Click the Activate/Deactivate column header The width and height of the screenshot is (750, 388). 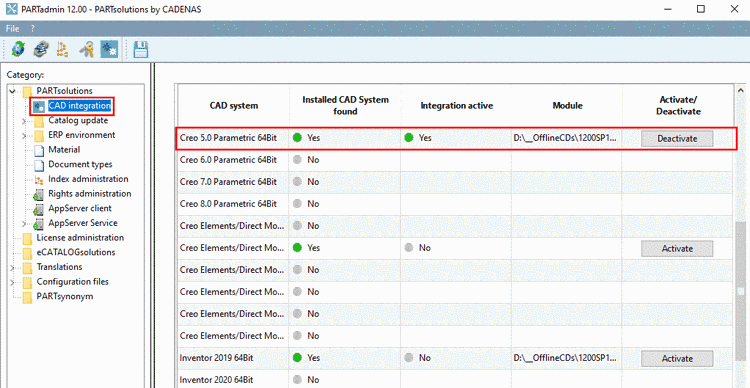(677, 106)
